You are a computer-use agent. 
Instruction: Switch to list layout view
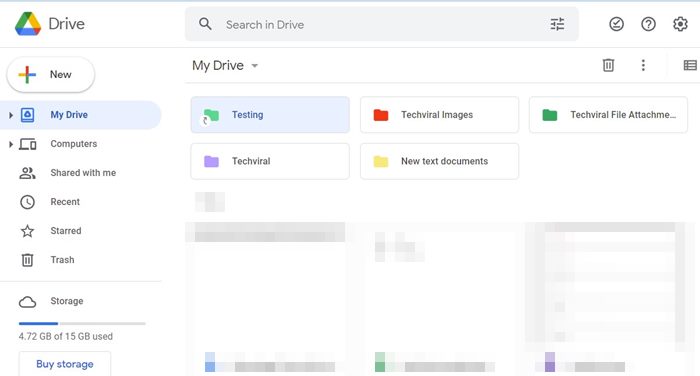(x=690, y=65)
